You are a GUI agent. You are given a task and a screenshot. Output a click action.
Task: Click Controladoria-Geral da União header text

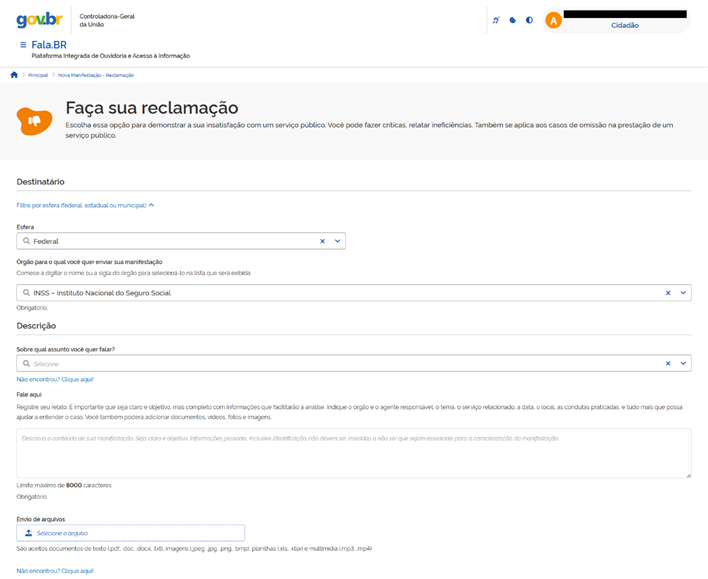pyautogui.click(x=107, y=20)
